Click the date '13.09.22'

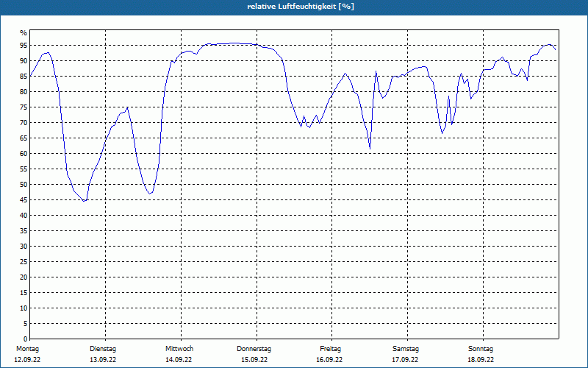(x=103, y=360)
